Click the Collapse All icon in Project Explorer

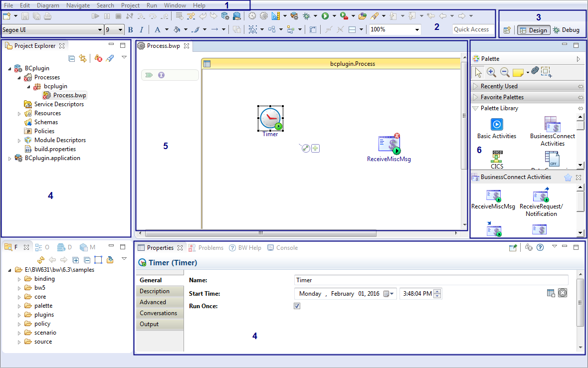click(x=72, y=58)
